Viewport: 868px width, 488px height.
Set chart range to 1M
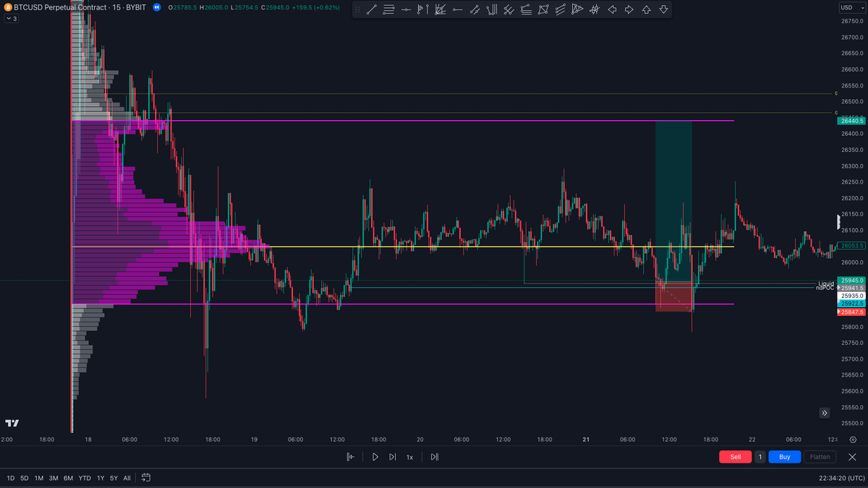pyautogui.click(x=39, y=478)
